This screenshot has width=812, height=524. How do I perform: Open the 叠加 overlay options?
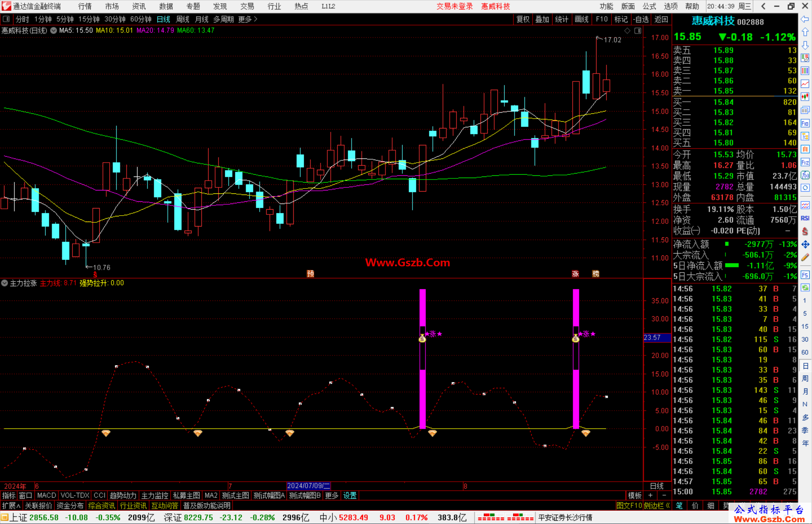point(542,19)
